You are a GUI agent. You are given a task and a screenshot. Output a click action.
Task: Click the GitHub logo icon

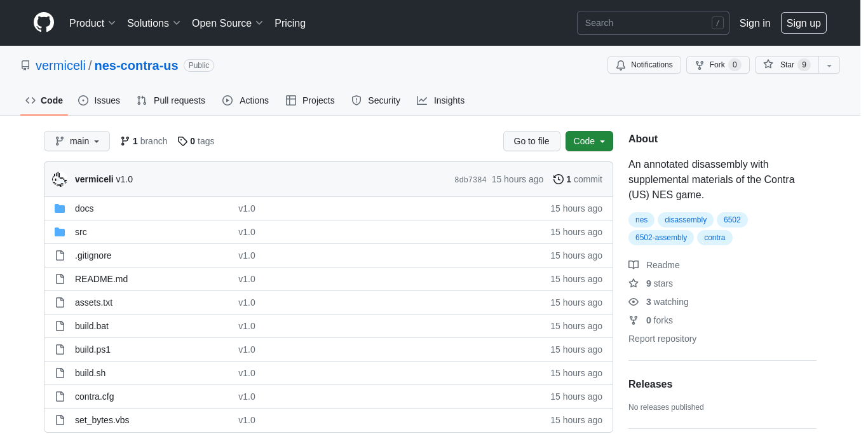tap(44, 23)
